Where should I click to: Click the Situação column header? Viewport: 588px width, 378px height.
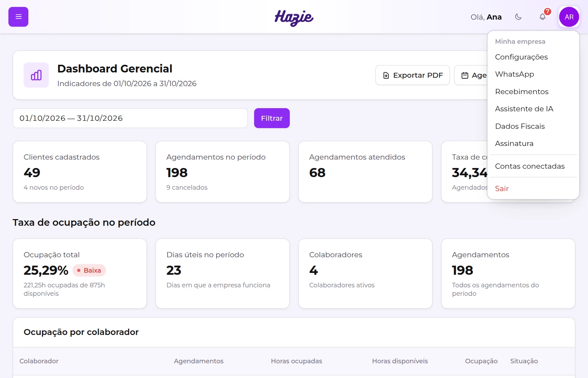524,361
